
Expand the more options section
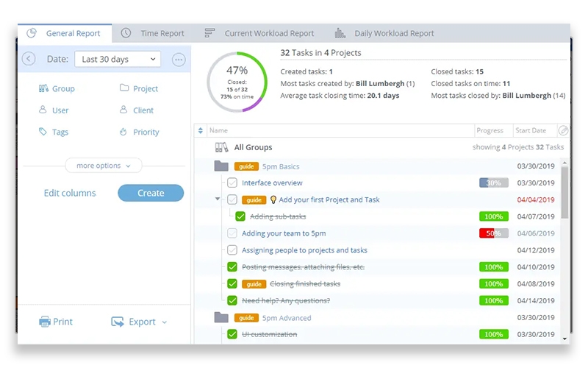103,166
